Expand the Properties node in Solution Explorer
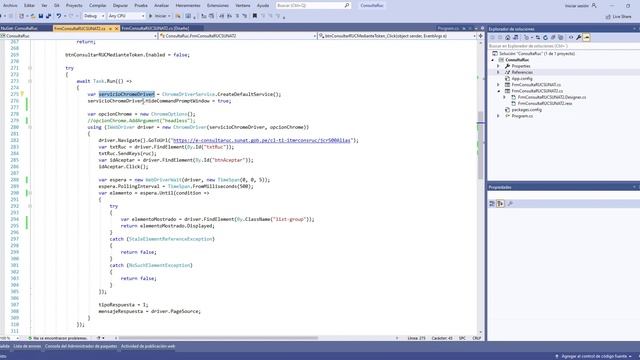This screenshot has height=360, width=640. pos(498,66)
